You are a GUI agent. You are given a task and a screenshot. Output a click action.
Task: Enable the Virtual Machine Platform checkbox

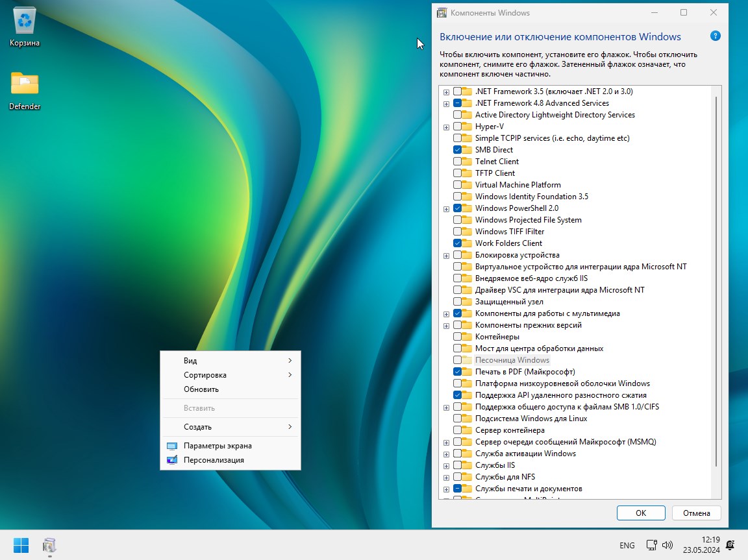click(457, 185)
